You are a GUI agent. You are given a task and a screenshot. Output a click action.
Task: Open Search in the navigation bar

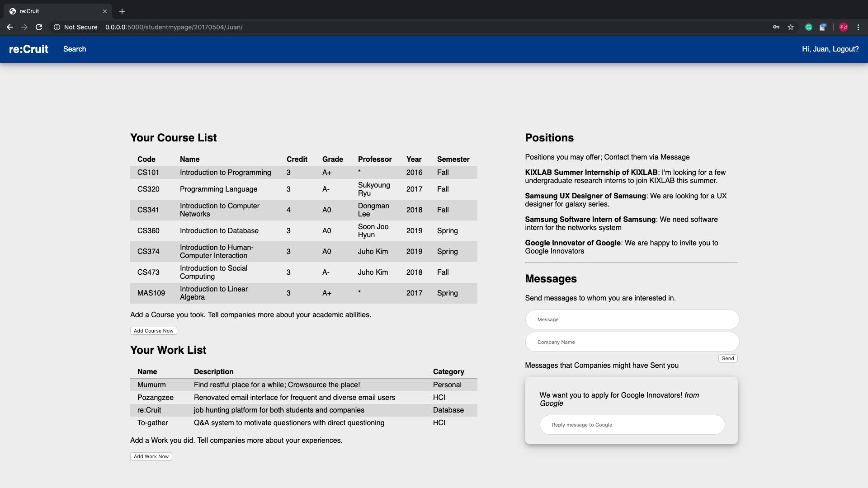[75, 49]
